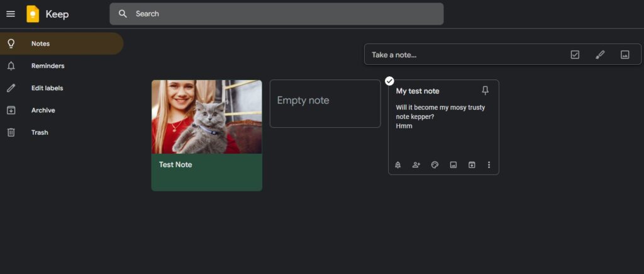The height and width of the screenshot is (274, 644).
Task: Open the Test Note title text
Action: point(175,164)
